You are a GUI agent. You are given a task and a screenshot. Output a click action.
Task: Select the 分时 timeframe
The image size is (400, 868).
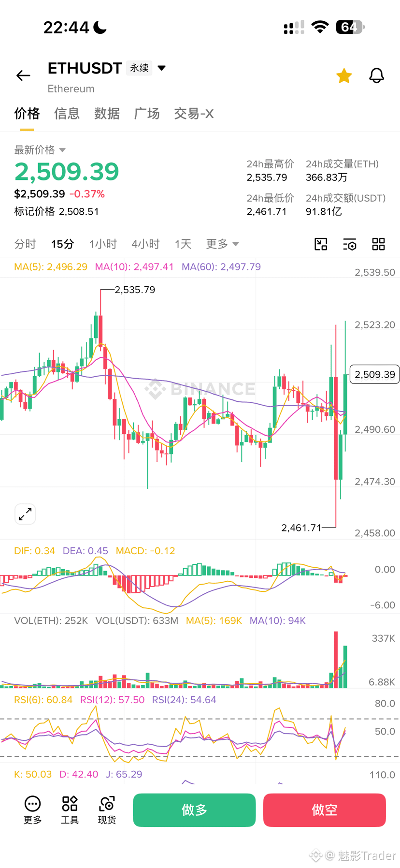point(25,244)
